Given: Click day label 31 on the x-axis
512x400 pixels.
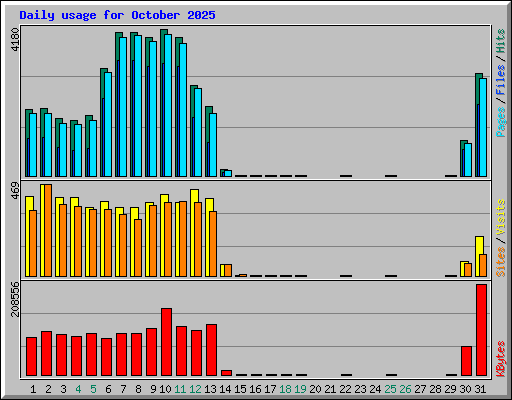Looking at the screenshot, I should (480, 389).
